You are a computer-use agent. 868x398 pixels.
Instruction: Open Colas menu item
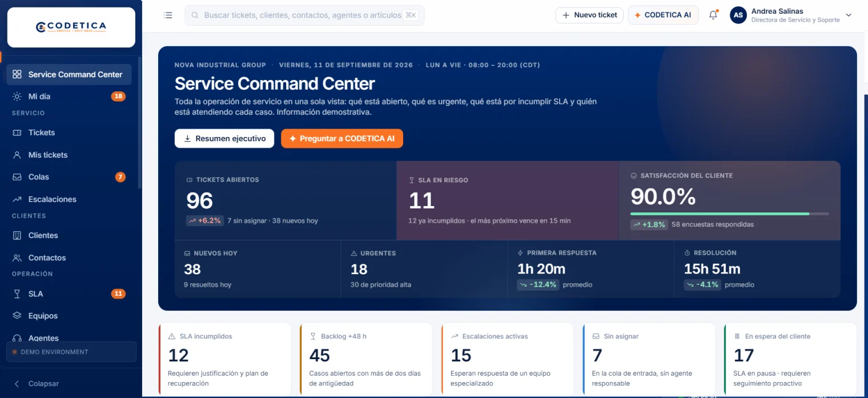pos(69,177)
